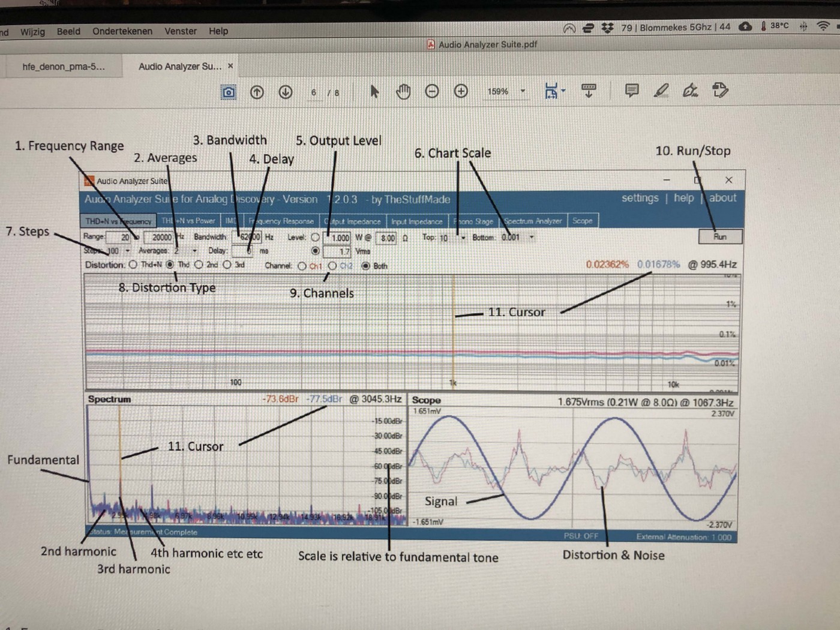Expand the fit page options arrow
This screenshot has height=630, width=840.
pos(563,91)
